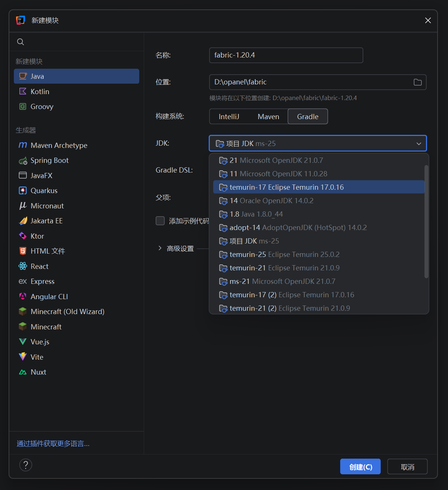Viewport: 448px width, 490px height.
Task: Open help with the question mark icon
Action: pyautogui.click(x=26, y=465)
